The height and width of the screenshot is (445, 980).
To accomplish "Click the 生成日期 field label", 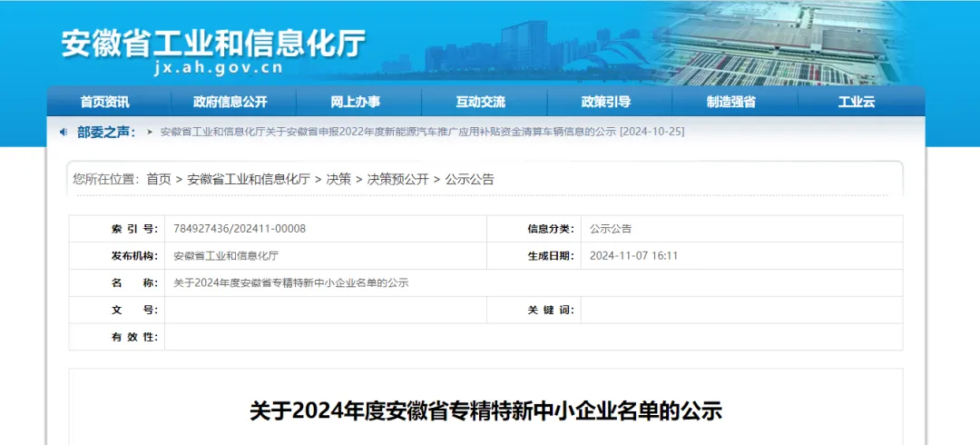I will [x=551, y=256].
